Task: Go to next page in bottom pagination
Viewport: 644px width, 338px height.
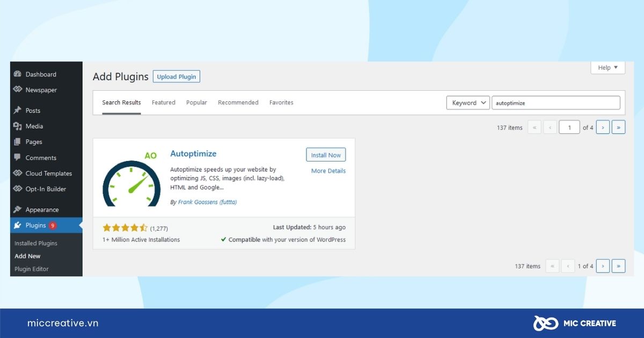Action: pos(603,266)
